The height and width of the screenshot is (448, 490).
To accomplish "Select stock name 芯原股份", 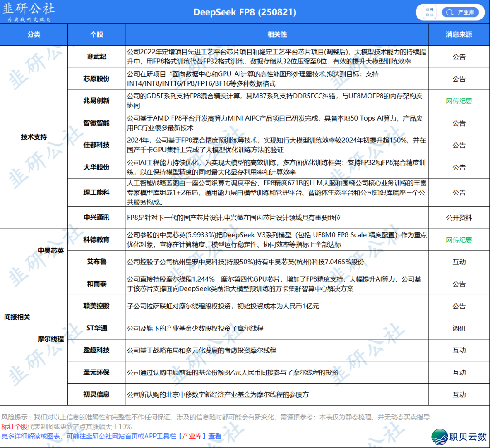I will [97, 79].
